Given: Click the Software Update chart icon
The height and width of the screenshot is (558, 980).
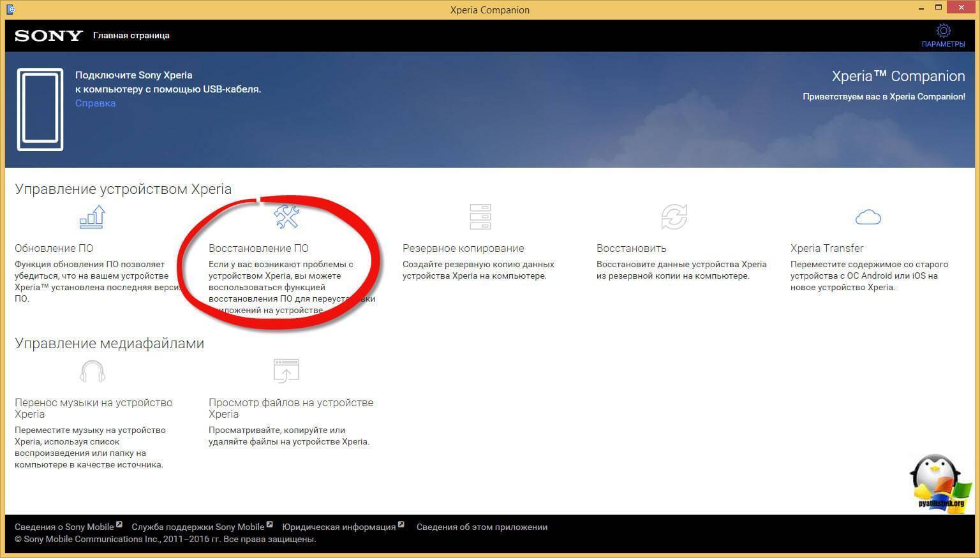Looking at the screenshot, I should coord(93,217).
